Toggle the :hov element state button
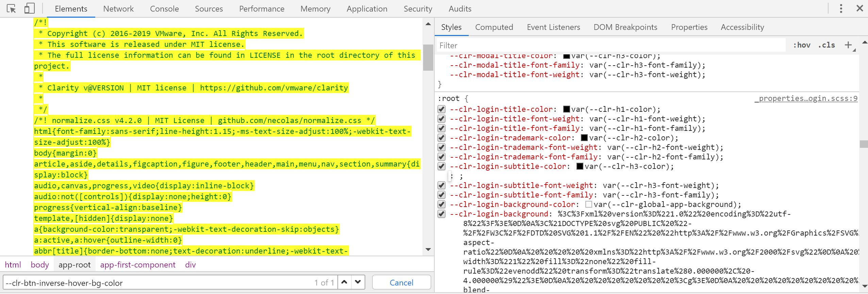This screenshot has height=294, width=868. pos(802,45)
